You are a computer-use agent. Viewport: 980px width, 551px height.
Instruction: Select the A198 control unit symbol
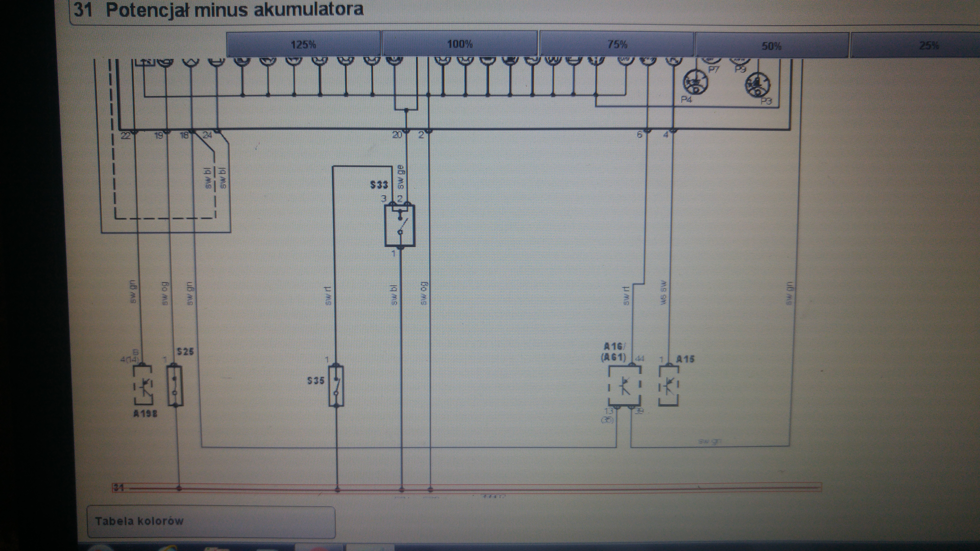pos(143,386)
